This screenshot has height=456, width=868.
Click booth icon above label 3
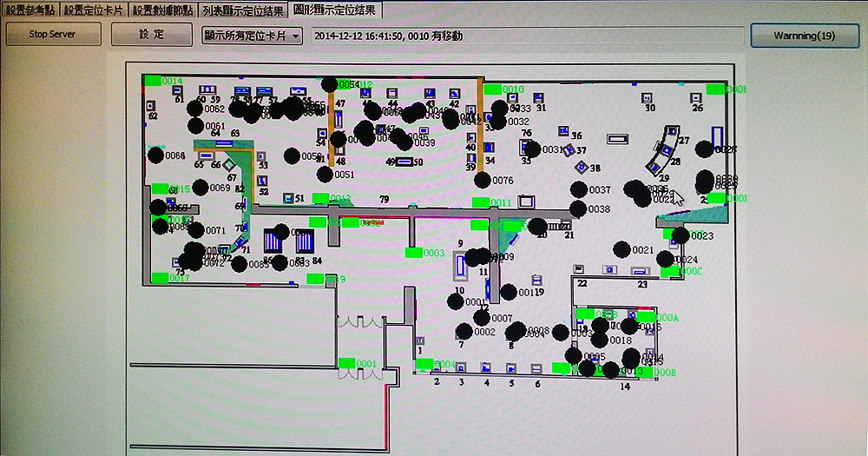pyautogui.click(x=461, y=367)
